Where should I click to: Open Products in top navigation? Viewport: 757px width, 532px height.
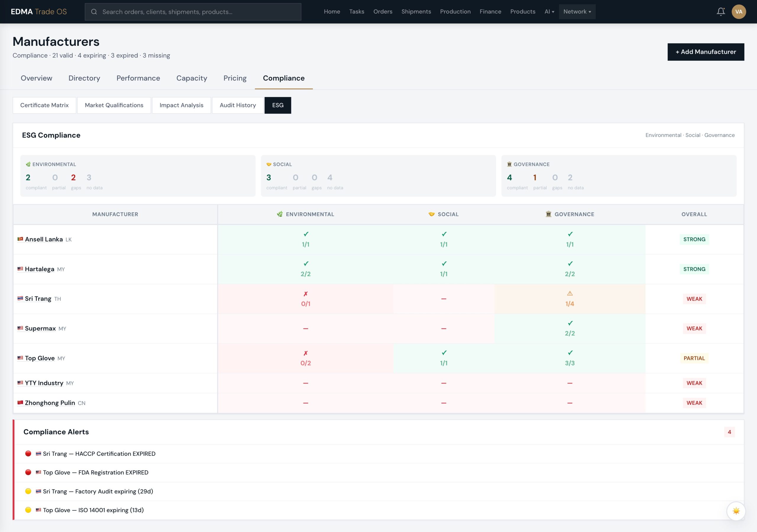(523, 12)
